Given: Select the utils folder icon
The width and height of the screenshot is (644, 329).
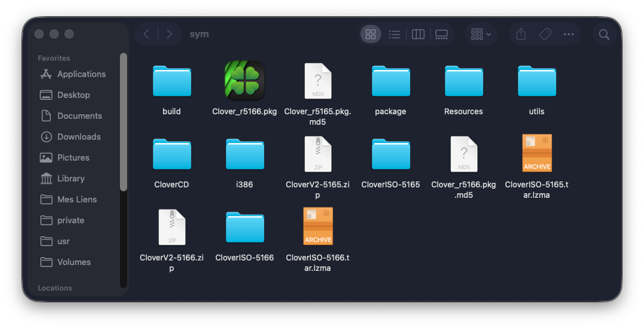Looking at the screenshot, I should (537, 80).
